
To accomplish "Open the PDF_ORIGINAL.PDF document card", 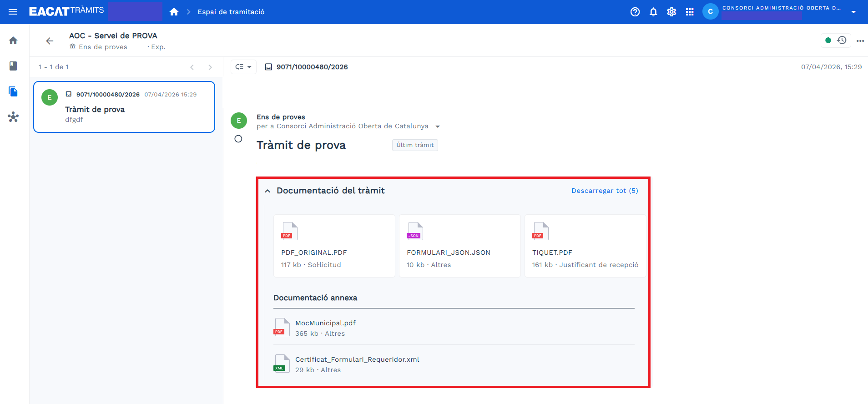I will (334, 246).
